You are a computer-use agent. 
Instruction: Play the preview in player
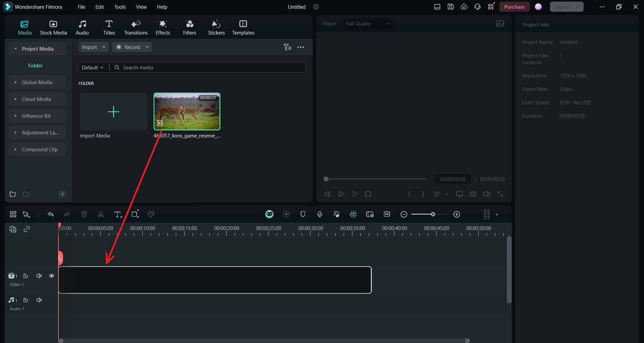pos(355,194)
